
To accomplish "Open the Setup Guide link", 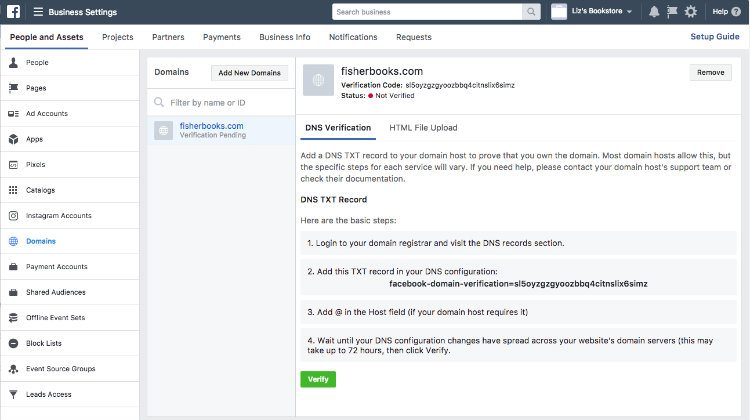I will [715, 36].
